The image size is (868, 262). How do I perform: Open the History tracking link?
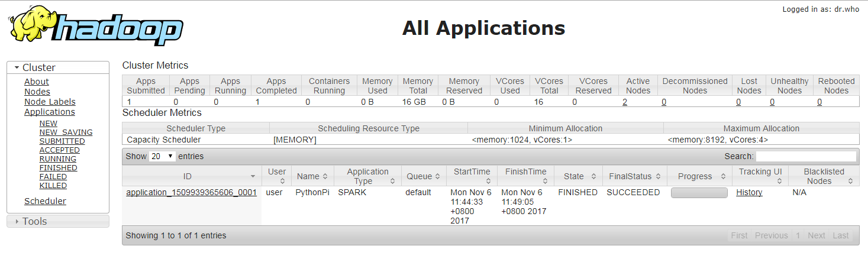click(749, 192)
